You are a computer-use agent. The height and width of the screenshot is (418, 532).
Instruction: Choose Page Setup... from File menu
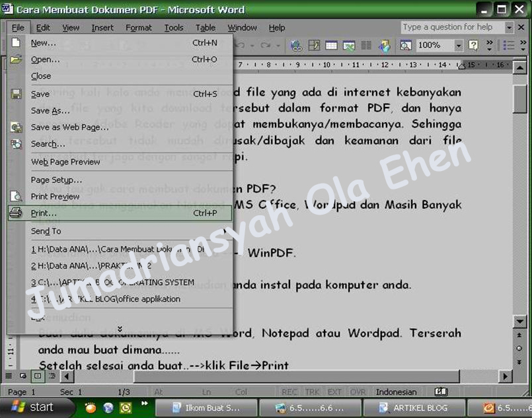click(x=120, y=180)
